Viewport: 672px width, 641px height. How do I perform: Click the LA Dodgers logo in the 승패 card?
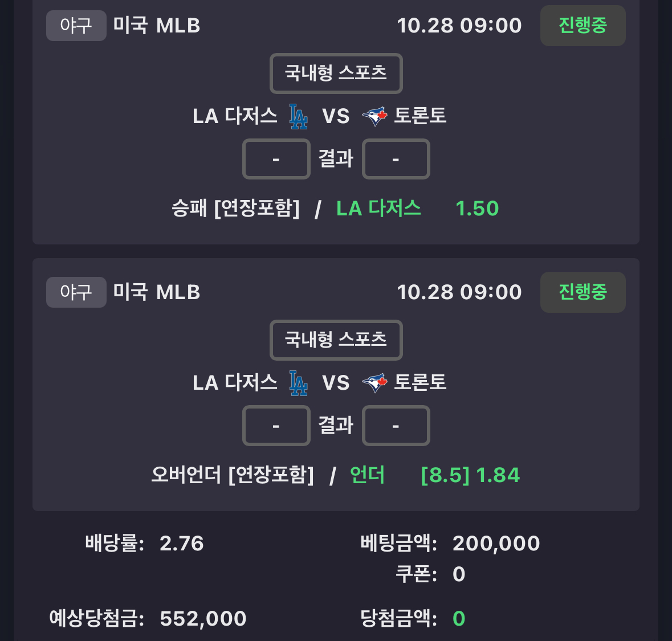[x=298, y=116]
